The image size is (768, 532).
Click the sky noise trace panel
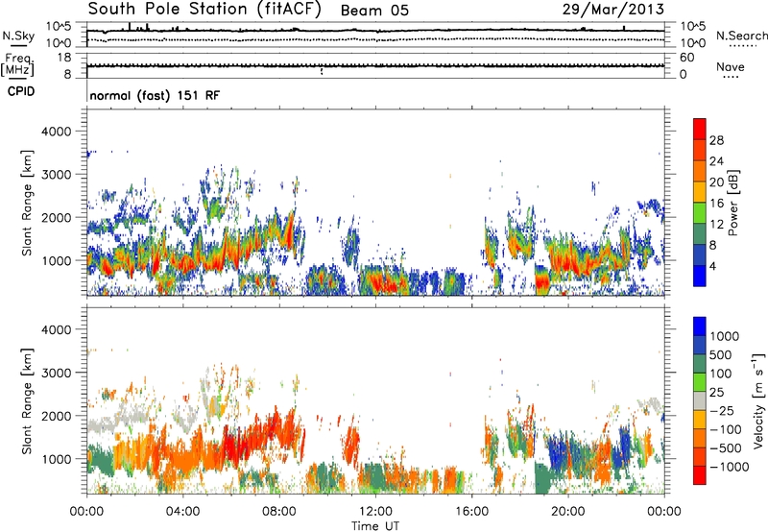pos(375,35)
